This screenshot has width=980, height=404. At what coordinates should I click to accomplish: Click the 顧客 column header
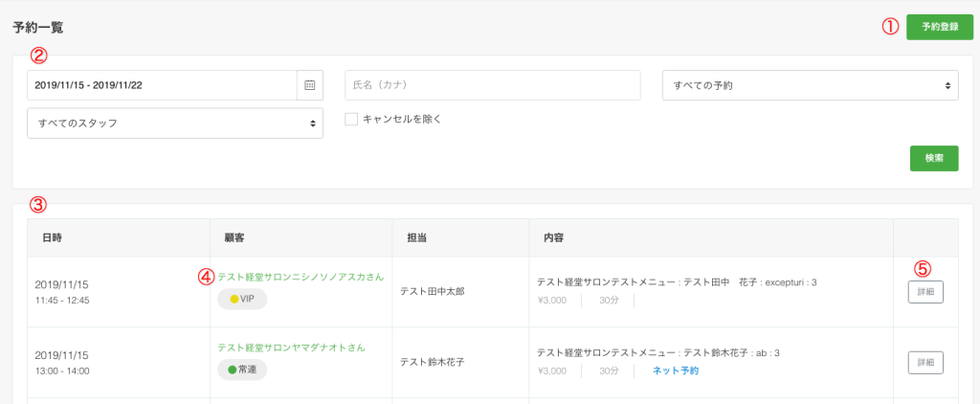click(x=234, y=237)
